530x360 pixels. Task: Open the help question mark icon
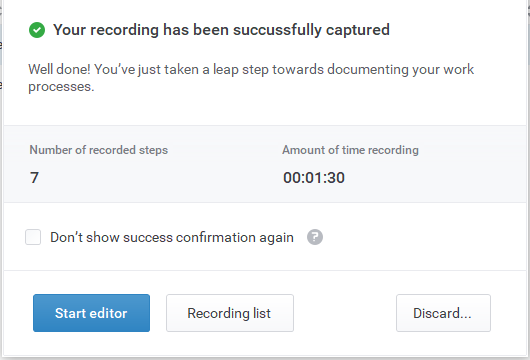point(315,237)
